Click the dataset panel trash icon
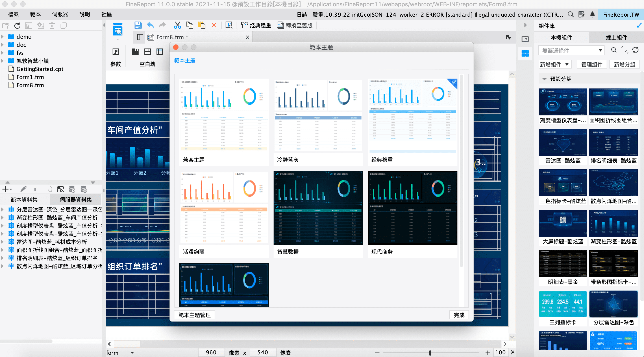Image resolution: width=644 pixels, height=357 pixels. [35, 189]
